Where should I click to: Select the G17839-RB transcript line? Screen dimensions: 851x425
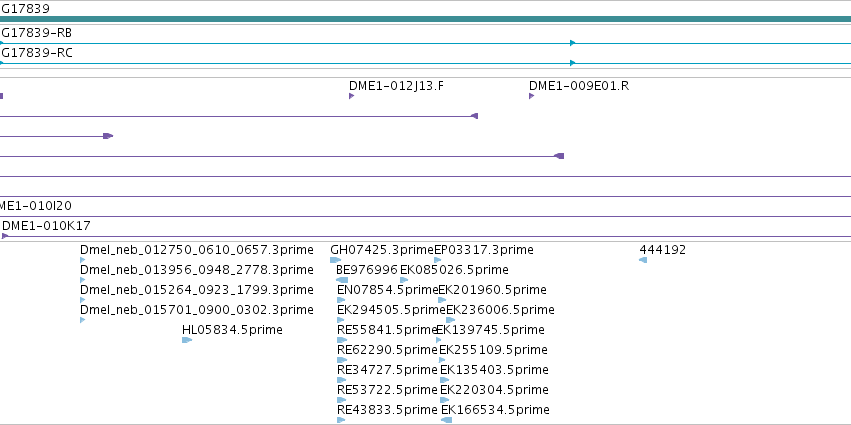(x=426, y=43)
